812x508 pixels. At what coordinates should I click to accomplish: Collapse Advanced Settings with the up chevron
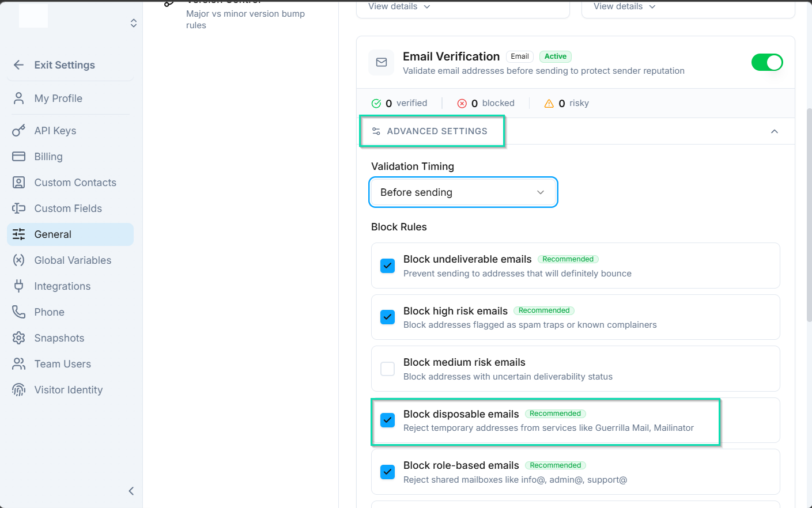[x=775, y=131]
